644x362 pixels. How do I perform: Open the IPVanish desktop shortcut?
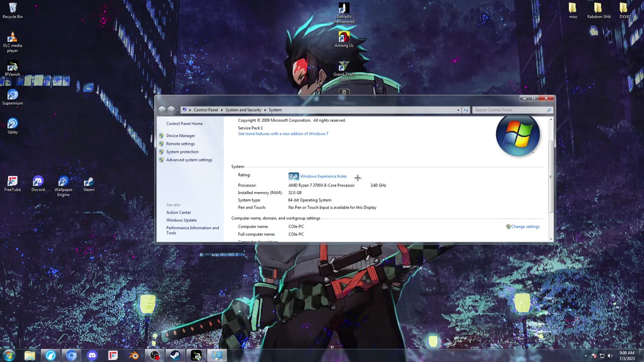point(13,69)
